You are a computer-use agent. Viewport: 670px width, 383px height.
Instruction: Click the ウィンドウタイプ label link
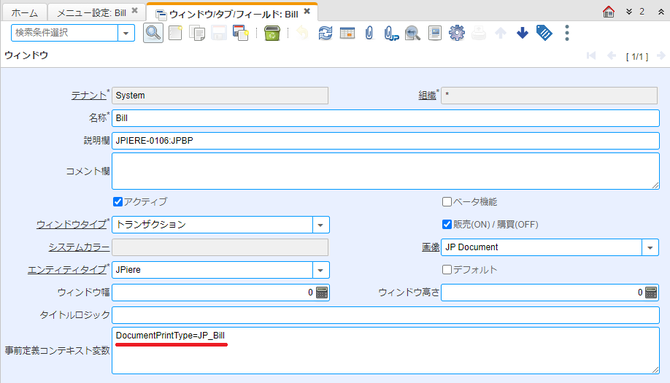pos(71,224)
